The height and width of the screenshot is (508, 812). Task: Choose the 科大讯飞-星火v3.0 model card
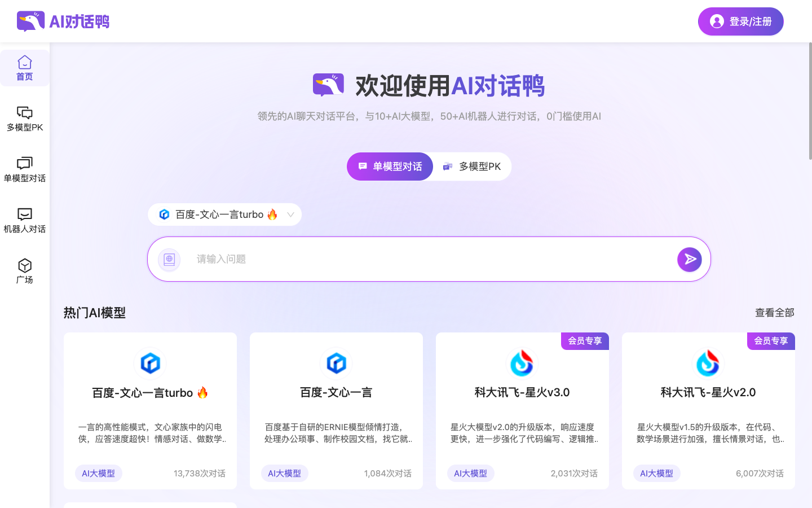[522, 410]
